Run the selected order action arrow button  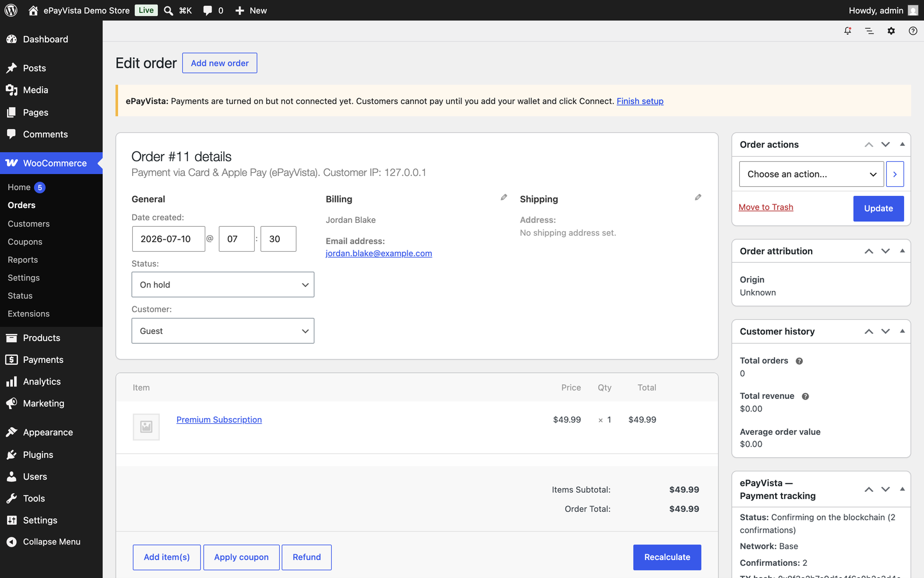(x=895, y=174)
